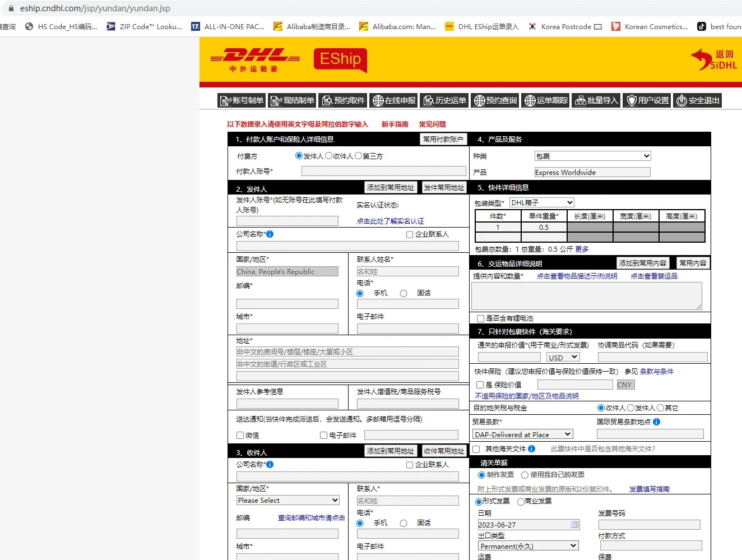Select 收件人 as payer radio
Screen dimensions: 742x560
[x=329, y=155]
